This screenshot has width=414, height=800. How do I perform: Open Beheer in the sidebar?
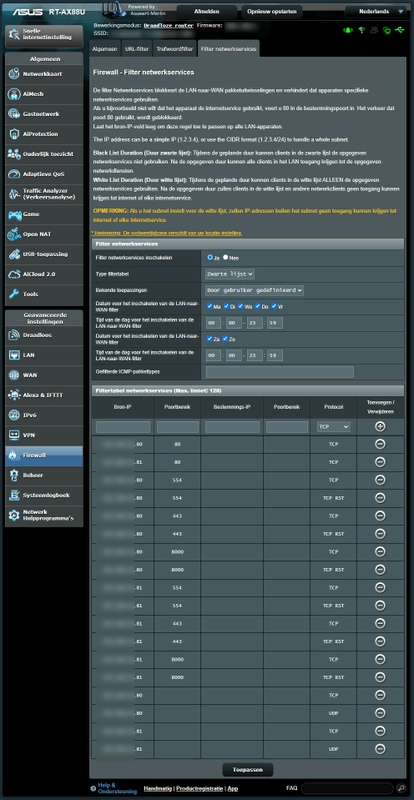click(44, 475)
